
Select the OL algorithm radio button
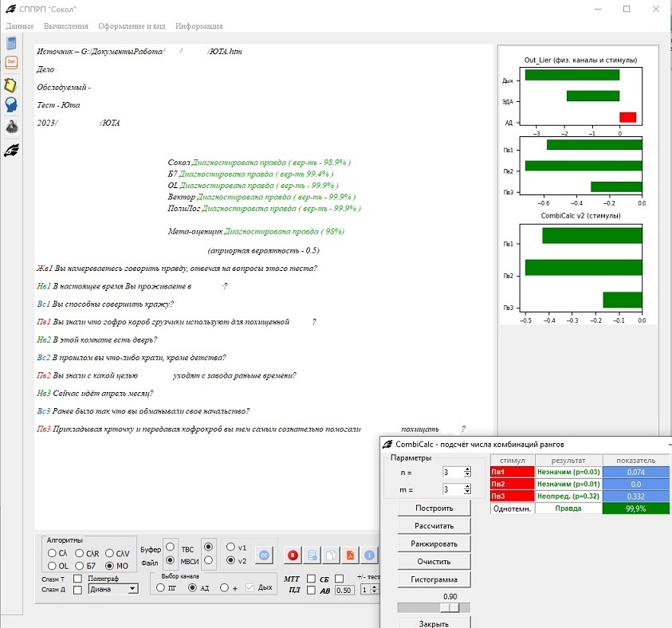pyautogui.click(x=53, y=566)
